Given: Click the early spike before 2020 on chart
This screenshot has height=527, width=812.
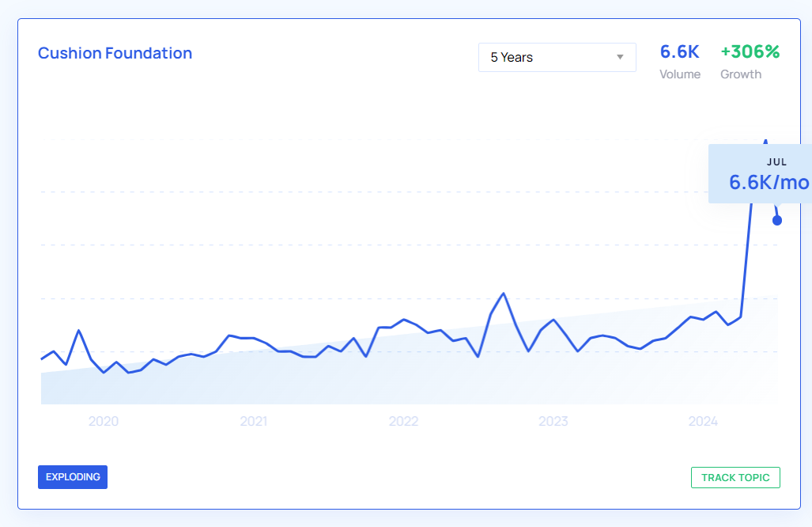Looking at the screenshot, I should (x=78, y=331).
